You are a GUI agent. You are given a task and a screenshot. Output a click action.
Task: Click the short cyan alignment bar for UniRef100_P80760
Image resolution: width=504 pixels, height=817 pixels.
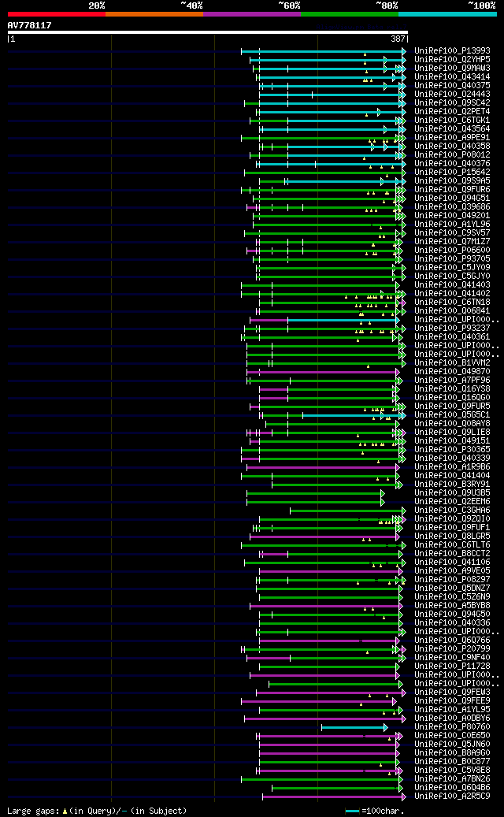[x=354, y=727]
